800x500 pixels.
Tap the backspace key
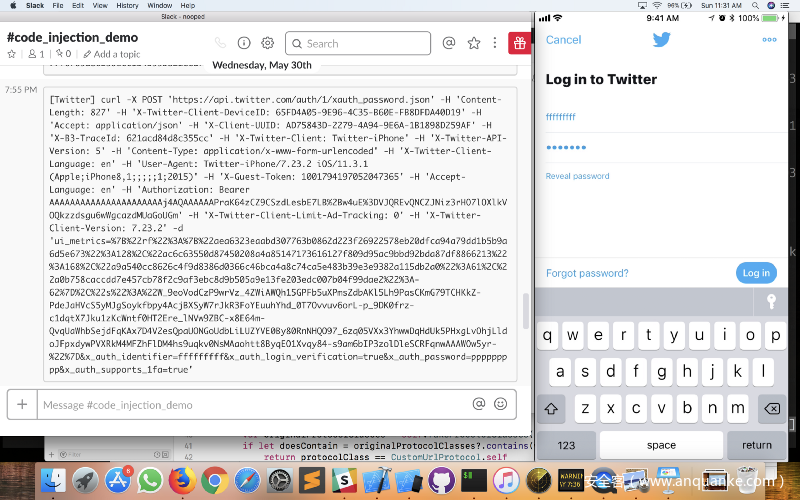[x=772, y=408]
